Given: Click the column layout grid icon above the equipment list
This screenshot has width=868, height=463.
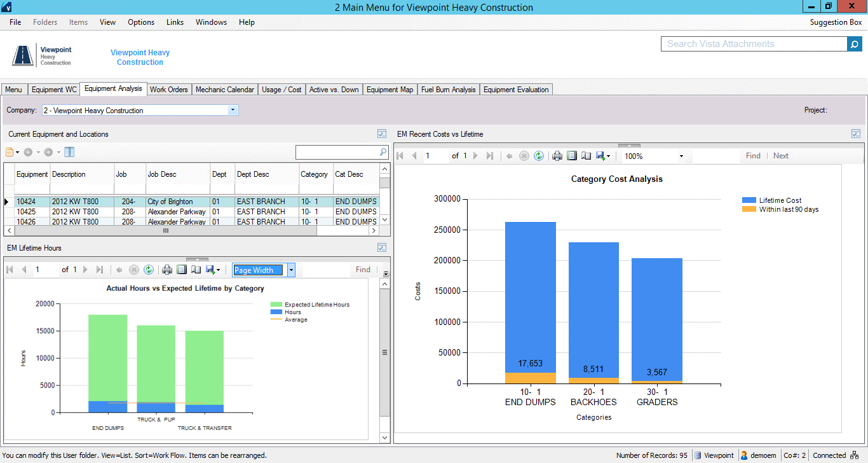Looking at the screenshot, I should coord(69,151).
